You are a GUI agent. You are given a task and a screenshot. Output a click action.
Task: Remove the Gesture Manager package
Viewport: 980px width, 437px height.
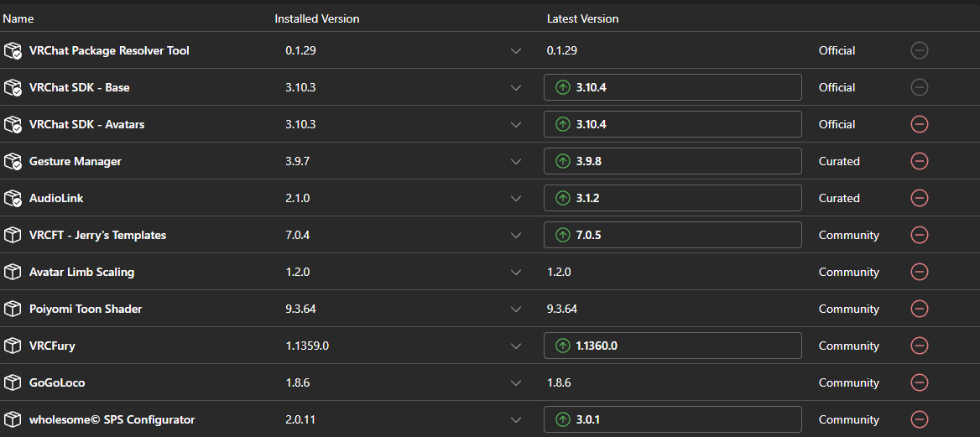[x=919, y=161]
